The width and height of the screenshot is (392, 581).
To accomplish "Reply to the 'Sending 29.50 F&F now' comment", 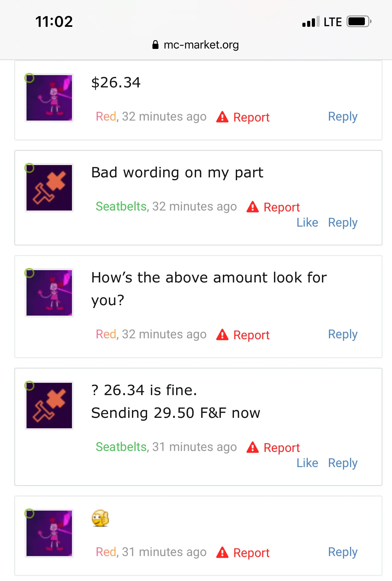I will pos(342,463).
